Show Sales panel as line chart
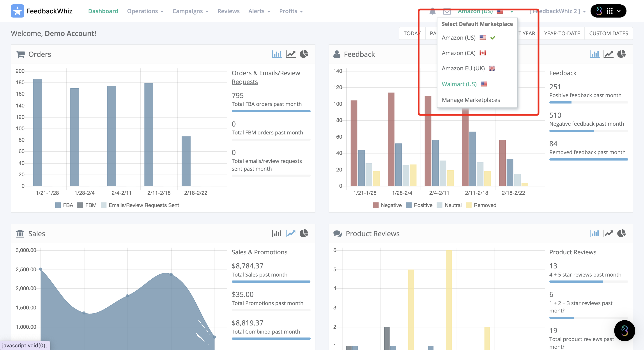 pos(291,233)
